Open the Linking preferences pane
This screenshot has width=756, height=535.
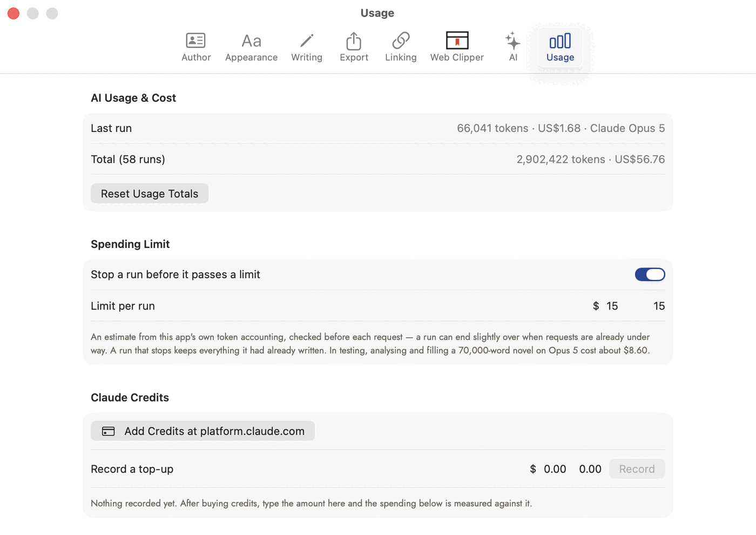click(x=401, y=48)
